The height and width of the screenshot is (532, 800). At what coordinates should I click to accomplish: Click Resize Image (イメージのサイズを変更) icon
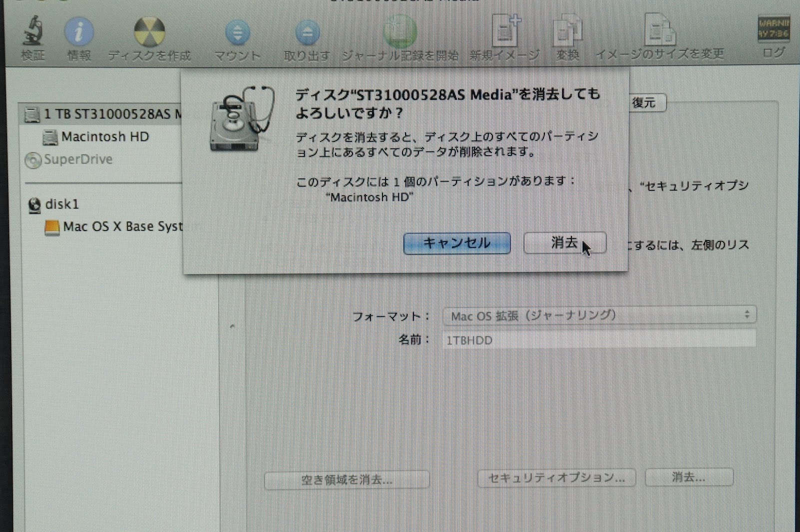click(659, 29)
